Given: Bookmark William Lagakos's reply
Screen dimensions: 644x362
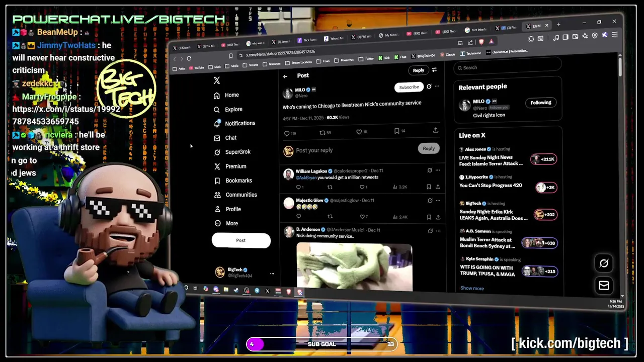Looking at the screenshot, I should 429,187.
